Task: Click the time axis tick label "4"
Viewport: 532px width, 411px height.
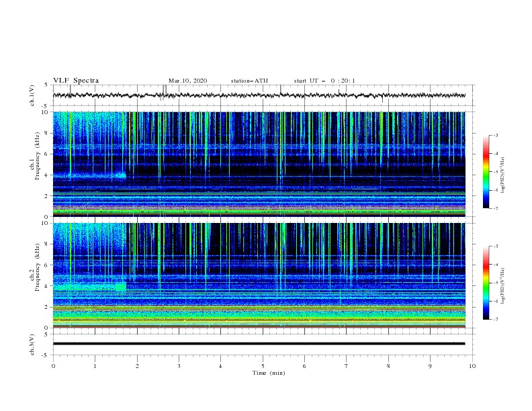Action: click(x=220, y=366)
